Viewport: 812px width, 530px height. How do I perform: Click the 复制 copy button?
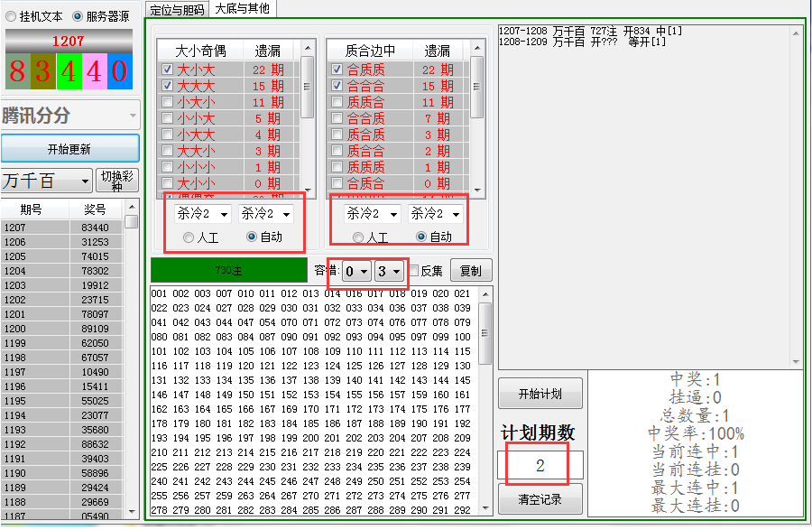pyautogui.click(x=471, y=271)
